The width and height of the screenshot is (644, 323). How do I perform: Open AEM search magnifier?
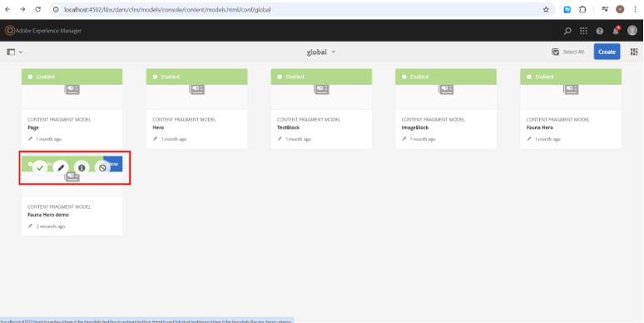[x=567, y=31]
